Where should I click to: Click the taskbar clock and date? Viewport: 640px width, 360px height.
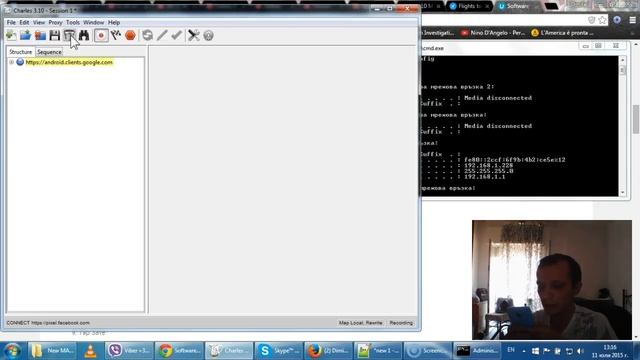pyautogui.click(x=610, y=351)
